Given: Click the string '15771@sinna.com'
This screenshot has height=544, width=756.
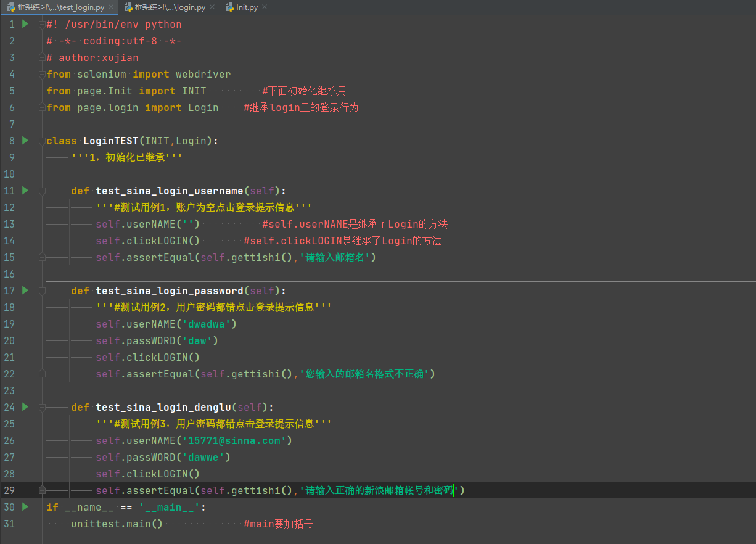Looking at the screenshot, I should click(x=234, y=441).
